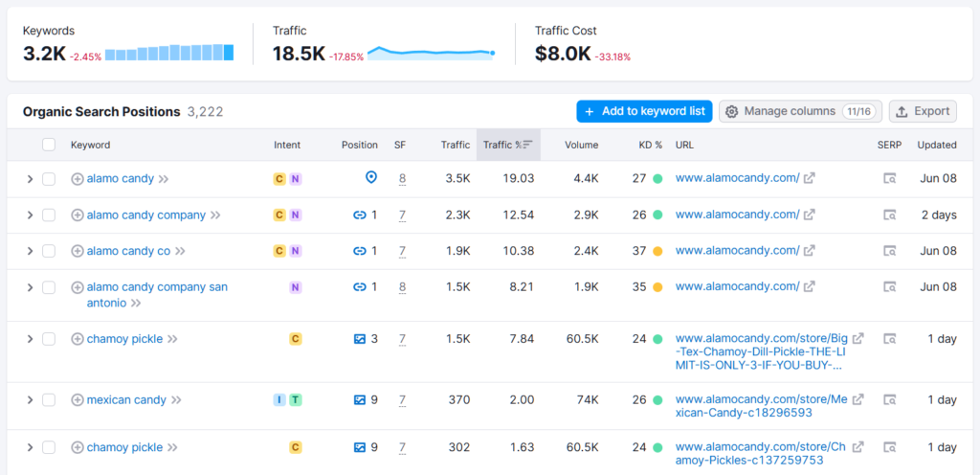Image resolution: width=980 pixels, height=475 pixels.
Task: Click the upload arrow icon in Export button
Action: [902, 111]
